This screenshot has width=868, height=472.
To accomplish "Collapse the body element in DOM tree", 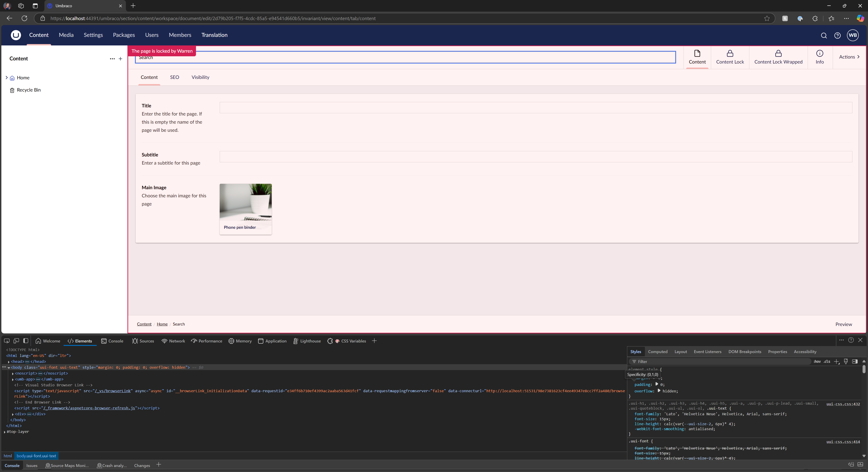I will (x=9, y=368).
